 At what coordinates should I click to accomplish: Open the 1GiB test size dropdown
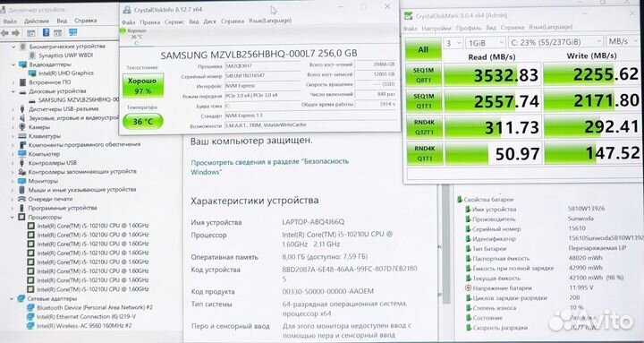pos(486,42)
